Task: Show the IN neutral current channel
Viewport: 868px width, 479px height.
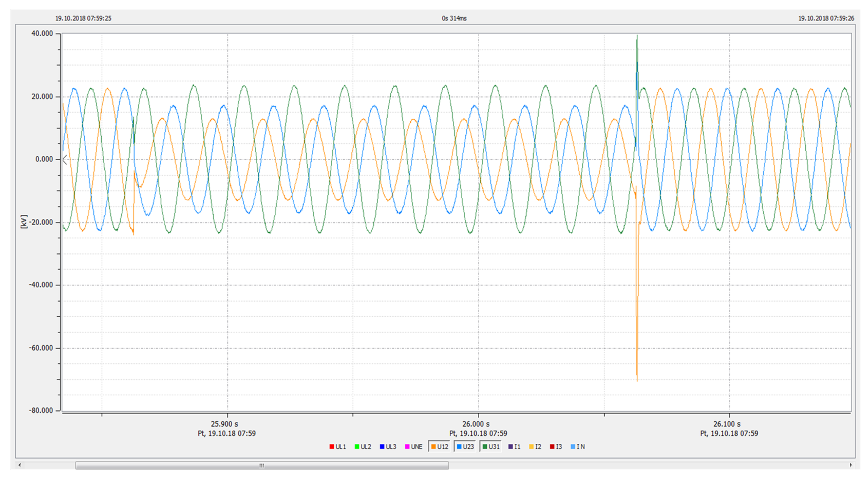Action: point(578,447)
